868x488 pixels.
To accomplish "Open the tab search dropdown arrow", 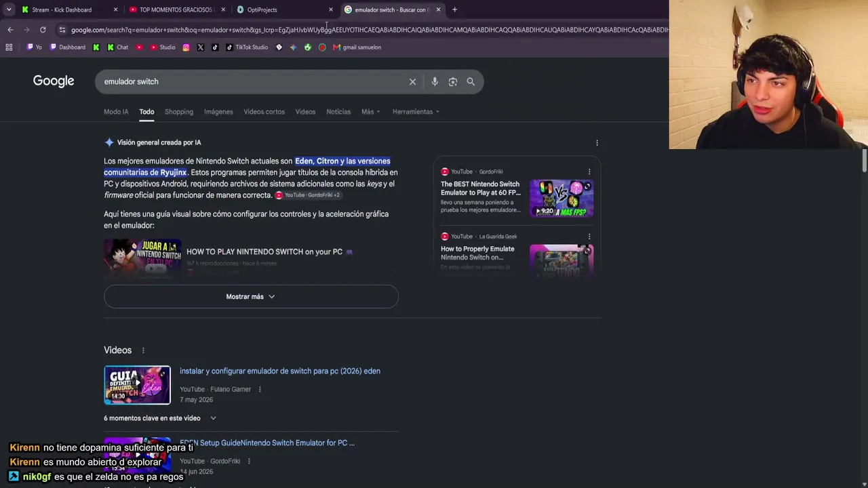I will tap(9, 9).
